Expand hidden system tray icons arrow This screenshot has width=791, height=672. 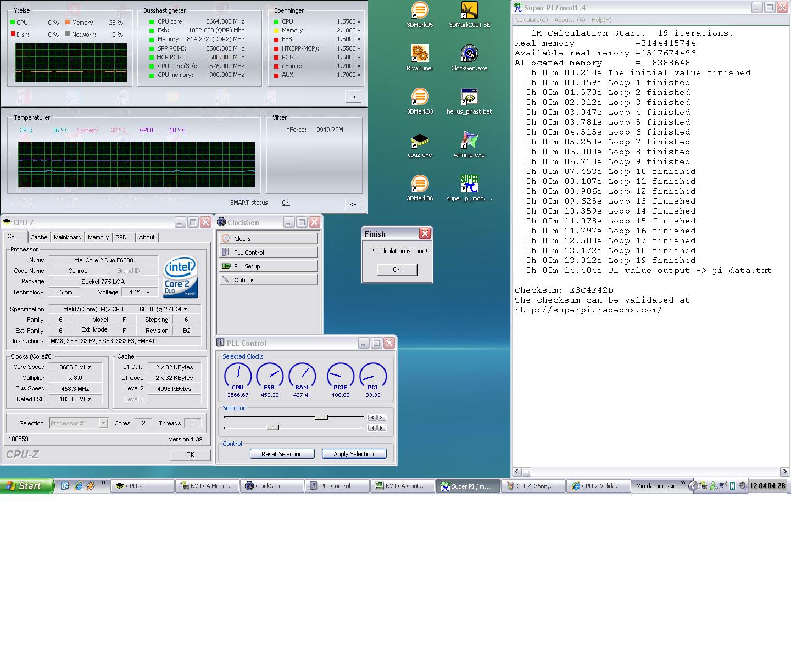click(x=693, y=486)
